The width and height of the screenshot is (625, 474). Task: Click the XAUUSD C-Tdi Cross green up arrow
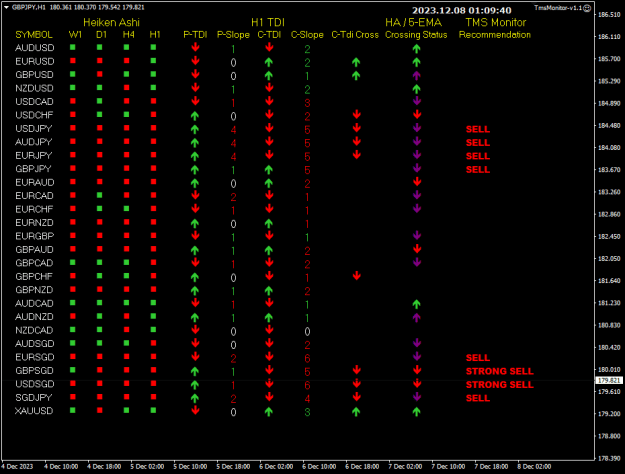pos(356,412)
